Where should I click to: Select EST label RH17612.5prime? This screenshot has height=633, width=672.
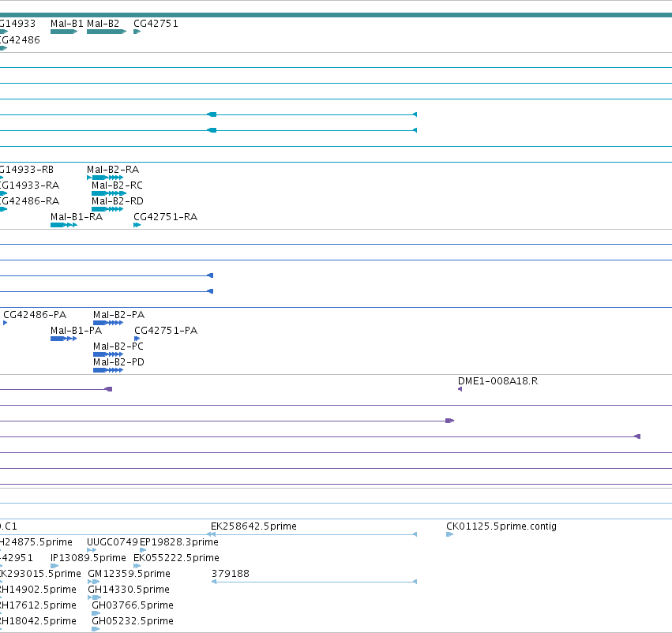point(38,605)
